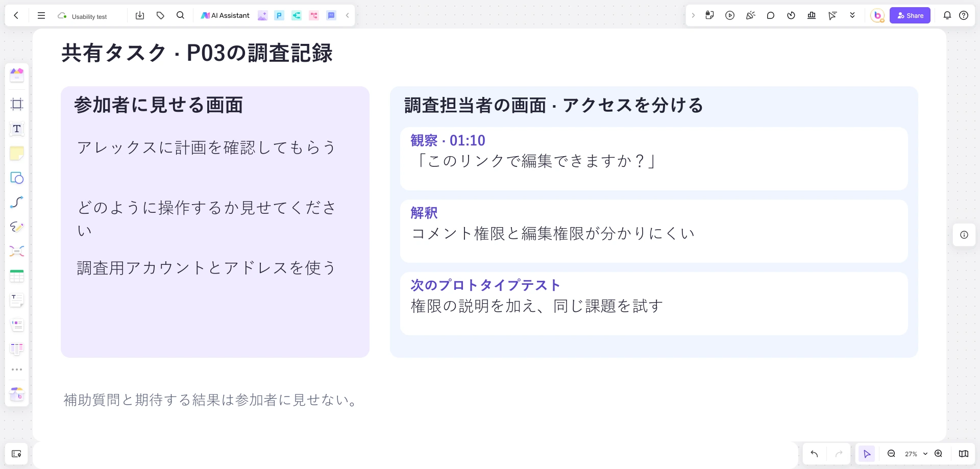Open the timer icon
This screenshot has height=469, width=980.
tap(791, 15)
